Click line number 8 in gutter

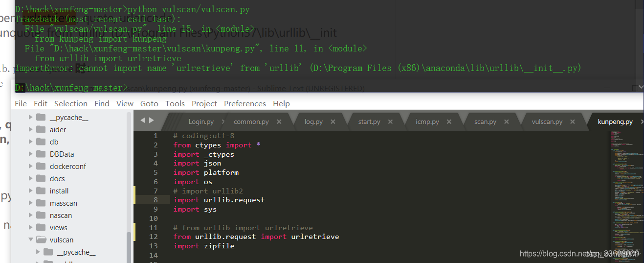[155, 200]
